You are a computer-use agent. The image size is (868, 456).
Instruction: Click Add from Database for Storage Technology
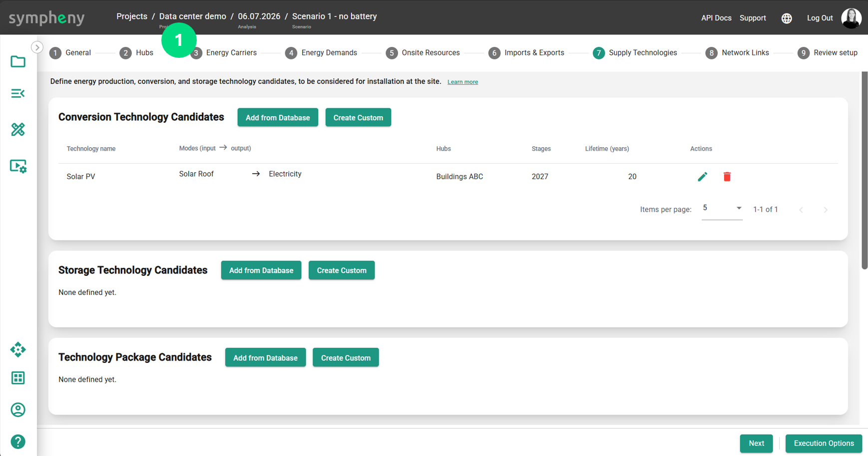(261, 270)
